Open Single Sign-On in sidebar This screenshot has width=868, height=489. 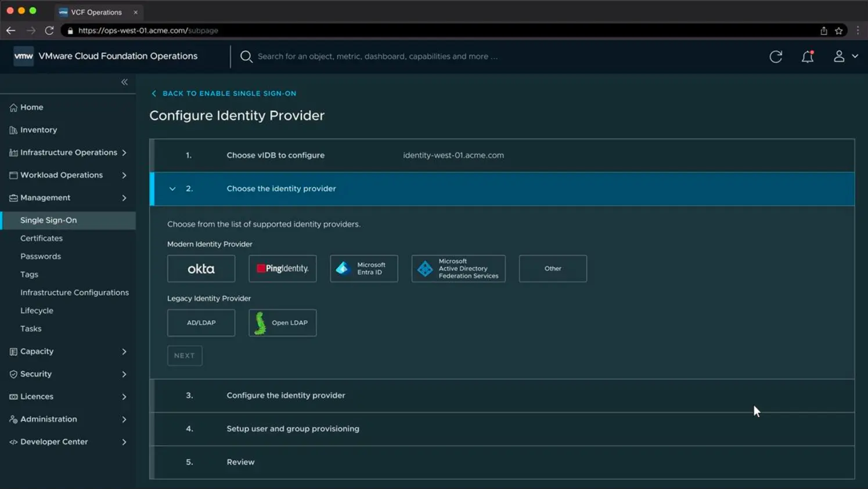click(68, 220)
